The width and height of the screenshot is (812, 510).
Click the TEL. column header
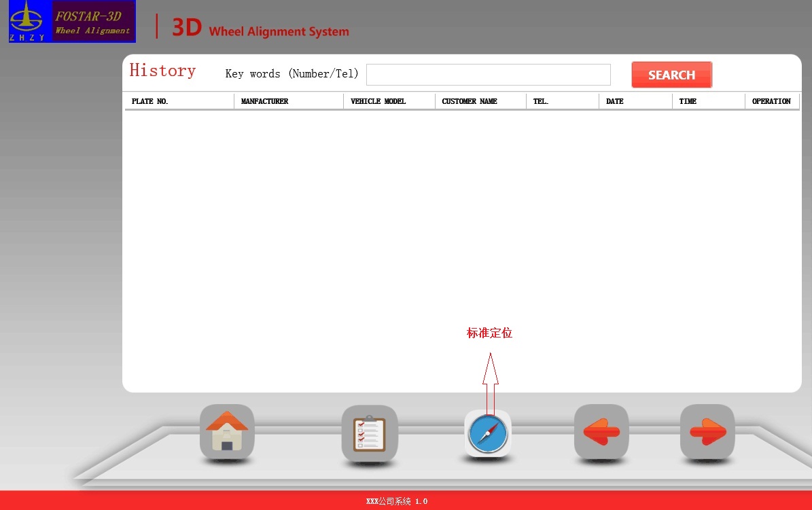541,101
